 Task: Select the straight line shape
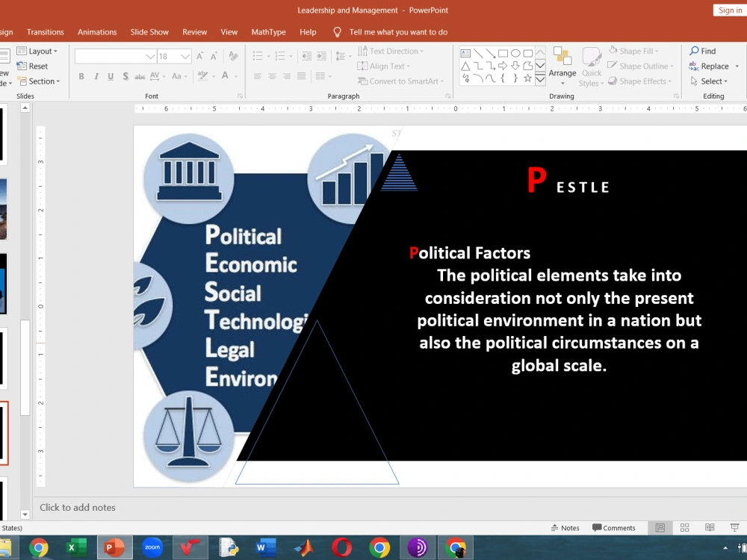478,53
